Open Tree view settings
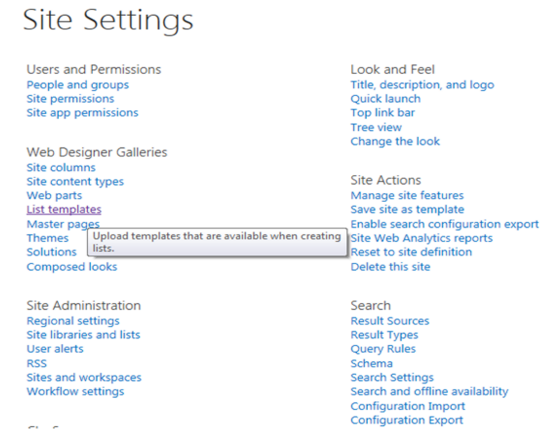This screenshot has width=555, height=433. click(x=376, y=127)
